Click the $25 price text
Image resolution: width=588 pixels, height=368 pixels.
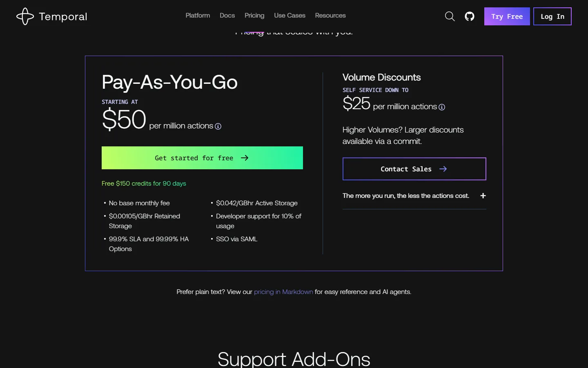pos(356,103)
